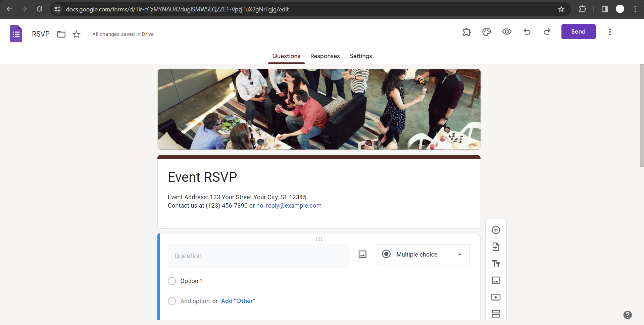This screenshot has height=325, width=644.
Task: Click the Send button
Action: [579, 32]
